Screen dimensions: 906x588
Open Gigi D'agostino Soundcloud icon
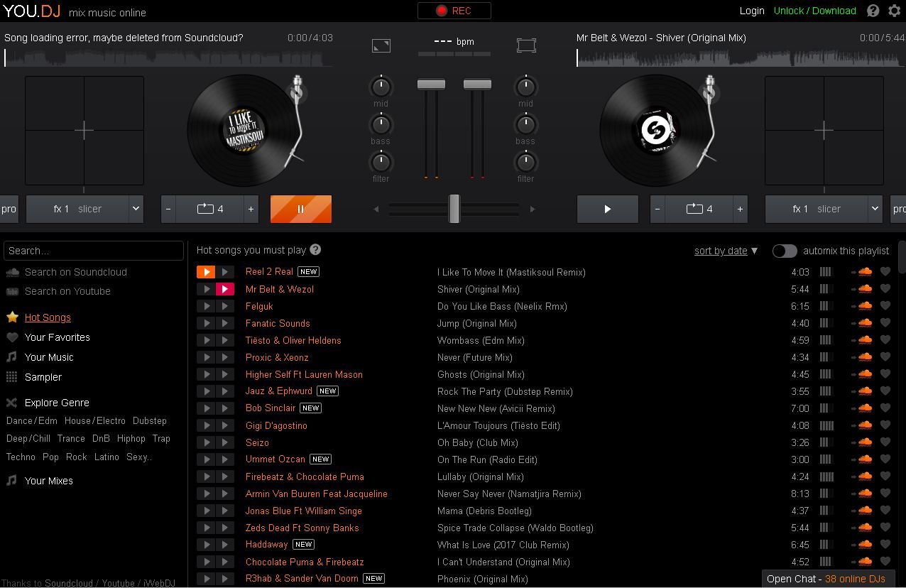tap(864, 425)
